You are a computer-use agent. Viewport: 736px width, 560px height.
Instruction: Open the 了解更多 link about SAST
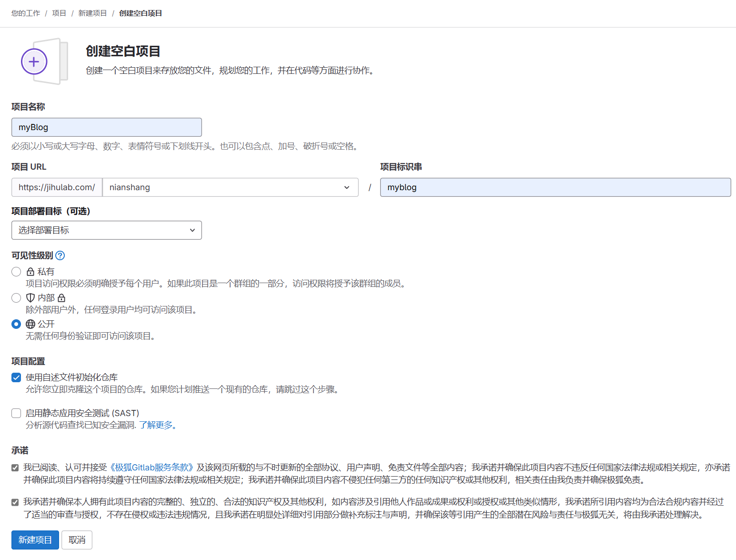coord(156,425)
